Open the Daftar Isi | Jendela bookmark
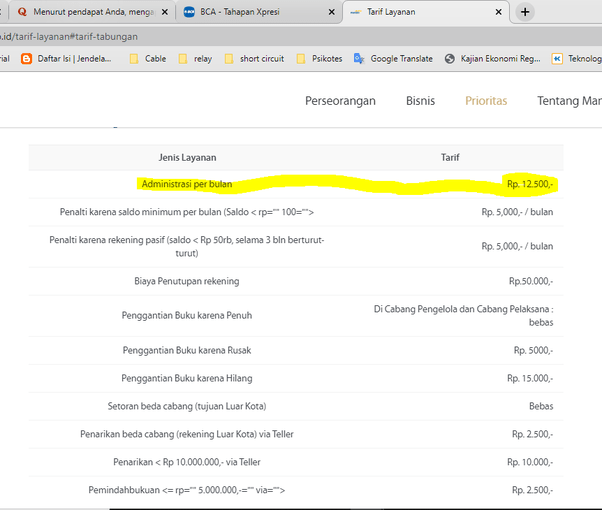This screenshot has width=602, height=510. [x=66, y=59]
